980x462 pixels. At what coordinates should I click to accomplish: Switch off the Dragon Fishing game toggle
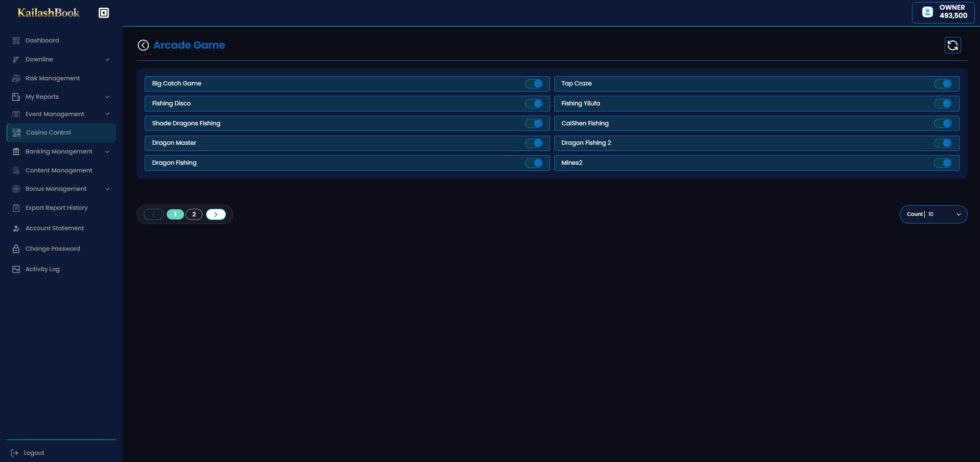(534, 163)
